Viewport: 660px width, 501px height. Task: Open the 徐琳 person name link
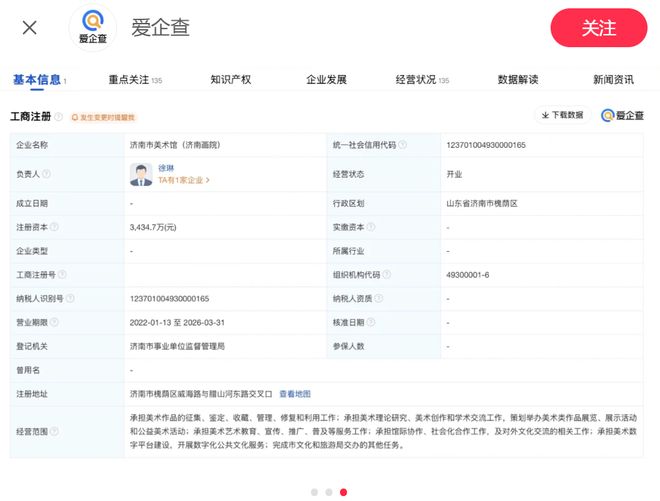point(167,167)
